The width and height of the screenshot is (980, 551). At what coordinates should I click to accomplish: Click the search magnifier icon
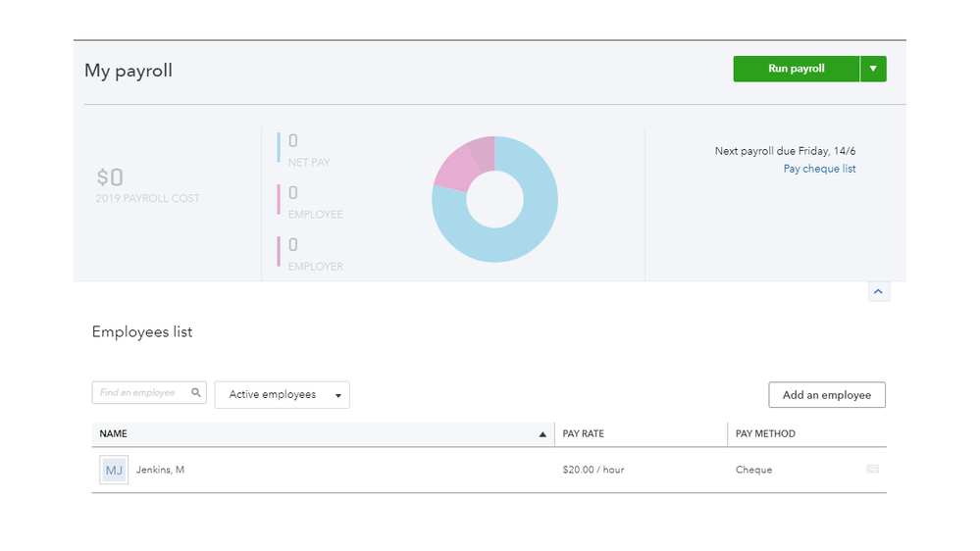point(196,392)
